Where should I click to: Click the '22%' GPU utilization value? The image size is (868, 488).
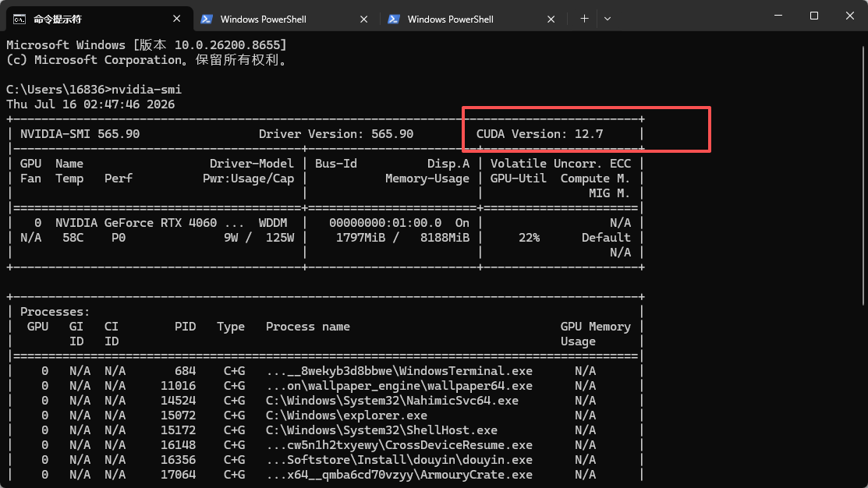[x=529, y=238]
